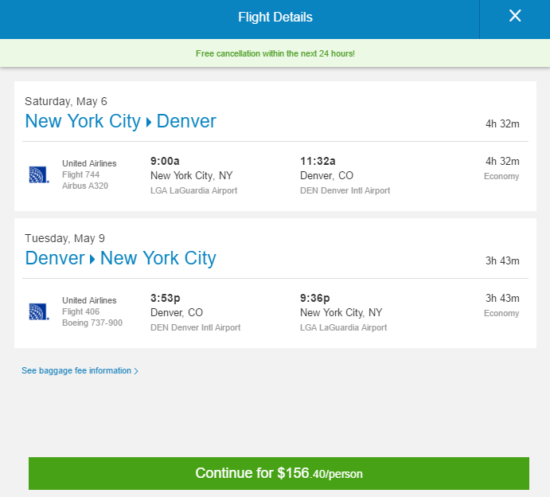This screenshot has width=550, height=497.
Task: Click arrow between Denver and New York City
Action: [92, 260]
